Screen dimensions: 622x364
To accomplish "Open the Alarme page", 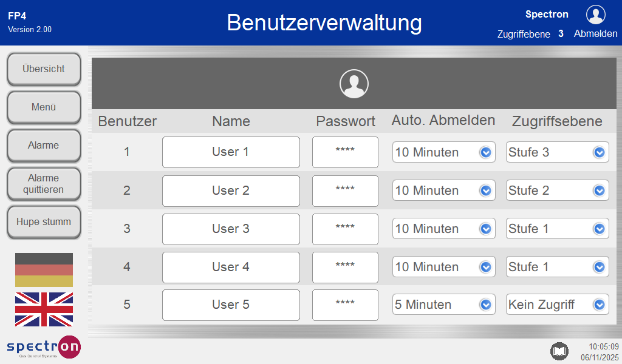I will 44,146.
